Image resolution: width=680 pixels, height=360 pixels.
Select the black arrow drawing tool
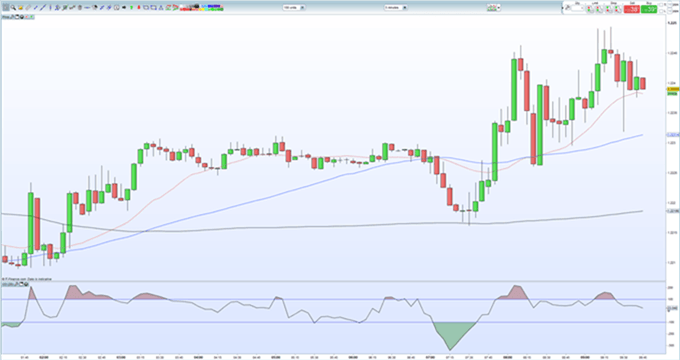pyautogui.click(x=124, y=7)
